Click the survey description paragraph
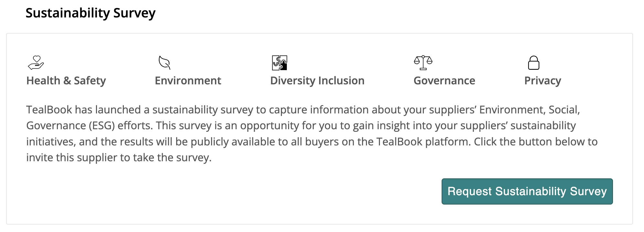644x232 pixels. pyautogui.click(x=312, y=133)
